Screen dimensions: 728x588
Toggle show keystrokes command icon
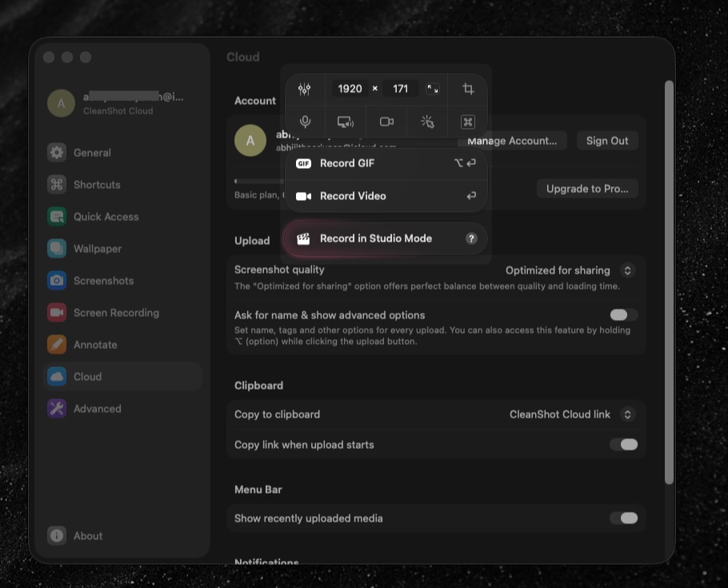467,122
